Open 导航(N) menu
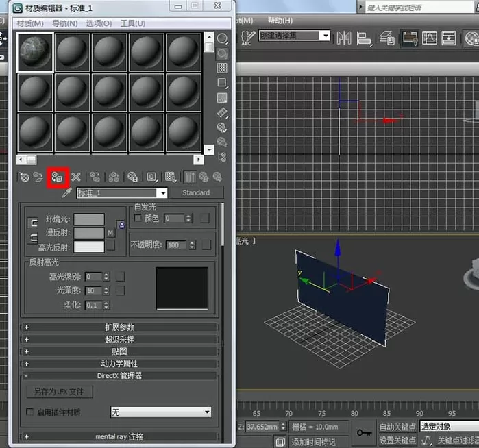 tap(65, 23)
